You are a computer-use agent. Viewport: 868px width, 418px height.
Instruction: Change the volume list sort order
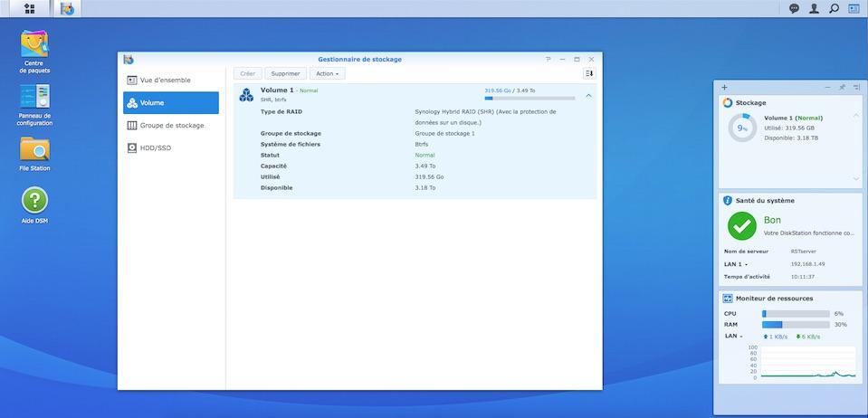point(588,73)
